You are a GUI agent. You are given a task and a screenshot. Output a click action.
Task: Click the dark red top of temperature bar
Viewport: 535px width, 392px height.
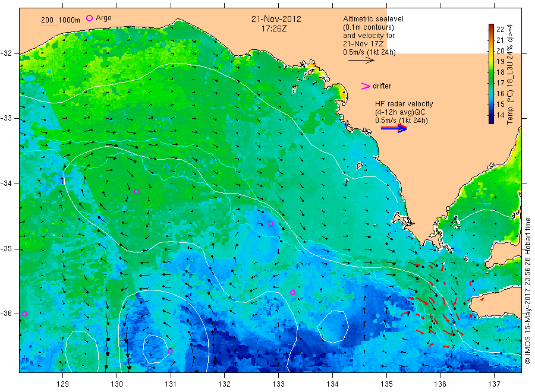tap(492, 26)
